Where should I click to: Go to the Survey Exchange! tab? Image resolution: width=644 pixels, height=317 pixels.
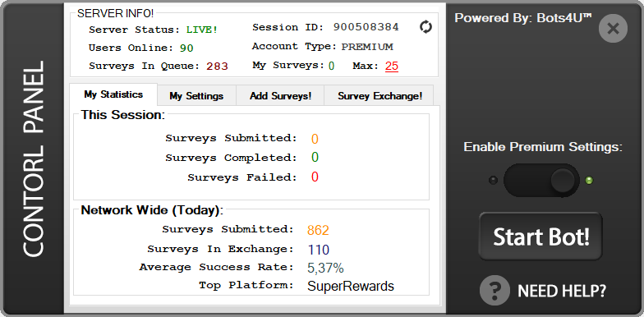tap(379, 96)
